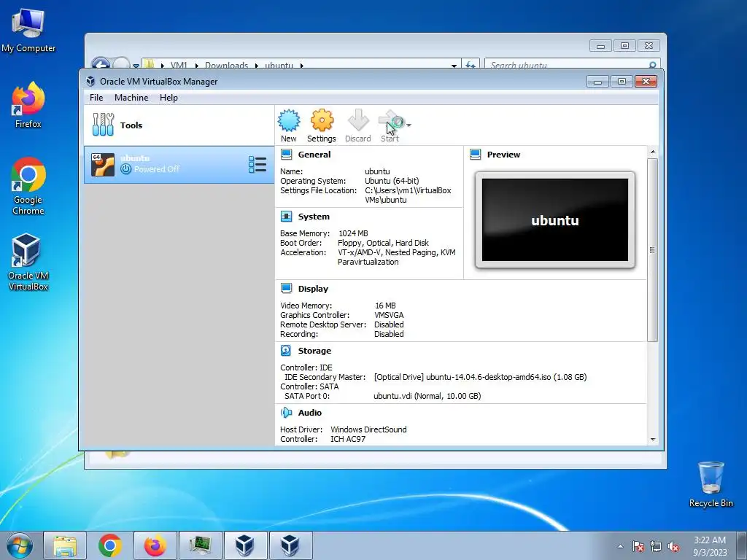Click the ubuntu preview thumbnail
Image resolution: width=747 pixels, height=560 pixels.
[555, 220]
